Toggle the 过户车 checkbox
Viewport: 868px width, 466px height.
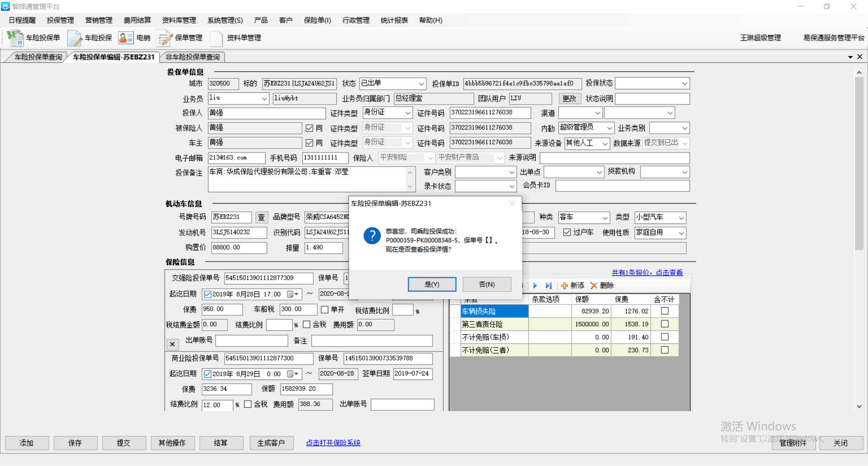[567, 232]
